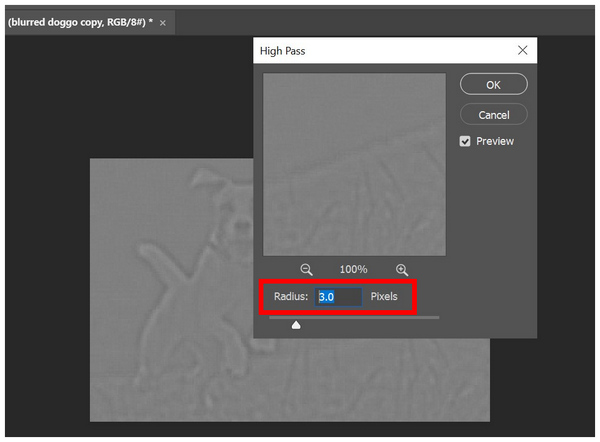Close the High Pass dialog
The width and height of the screenshot is (600, 442).
[x=522, y=50]
